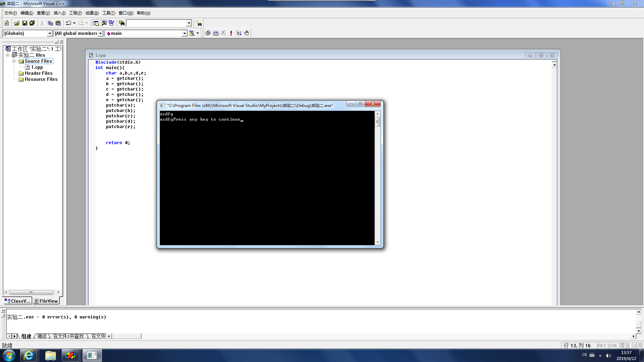Toggle the Output panel toolbar button
Image resolution: width=644 pixels, height=362 pixels.
click(104, 23)
